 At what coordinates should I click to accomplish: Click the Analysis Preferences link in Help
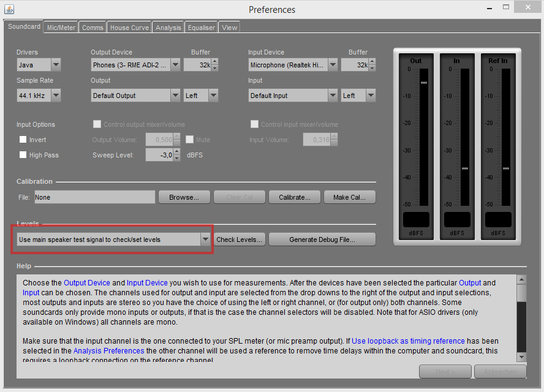click(x=108, y=351)
